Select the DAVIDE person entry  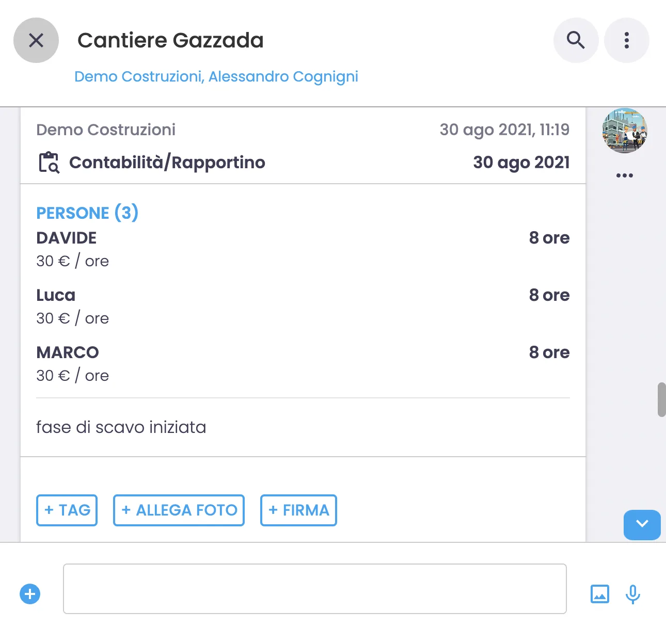67,238
